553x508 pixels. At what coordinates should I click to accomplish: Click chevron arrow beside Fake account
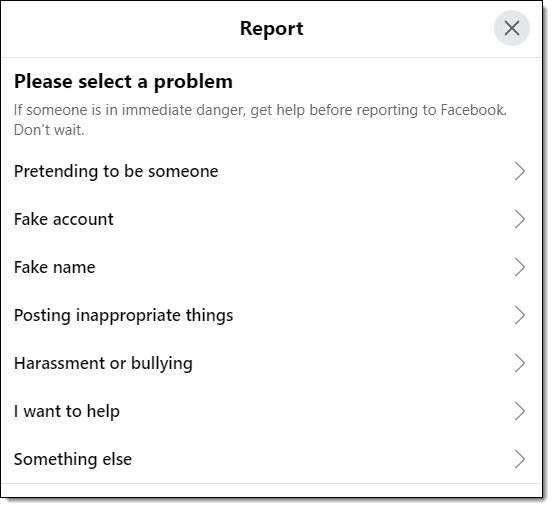click(519, 219)
